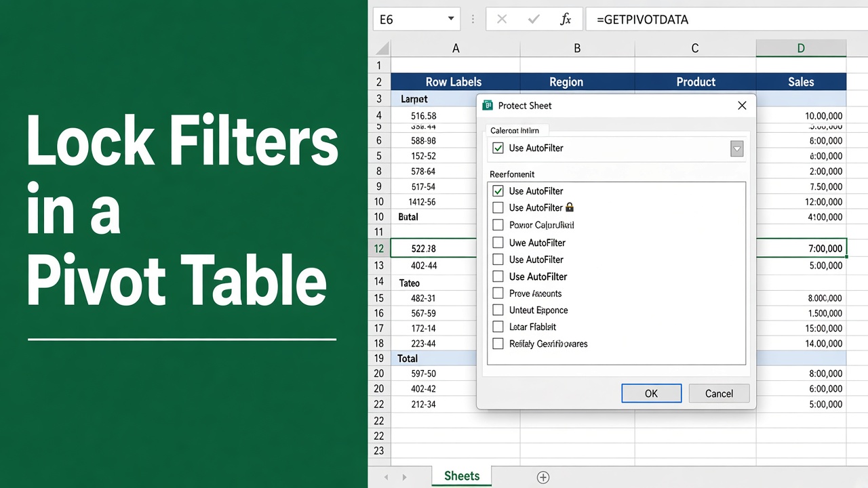Click the formula bar with =GETPIVOTDATA

[726, 20]
